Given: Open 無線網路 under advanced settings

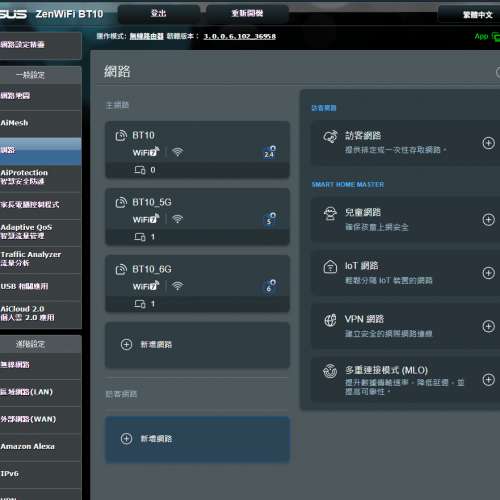Looking at the screenshot, I should [40, 365].
